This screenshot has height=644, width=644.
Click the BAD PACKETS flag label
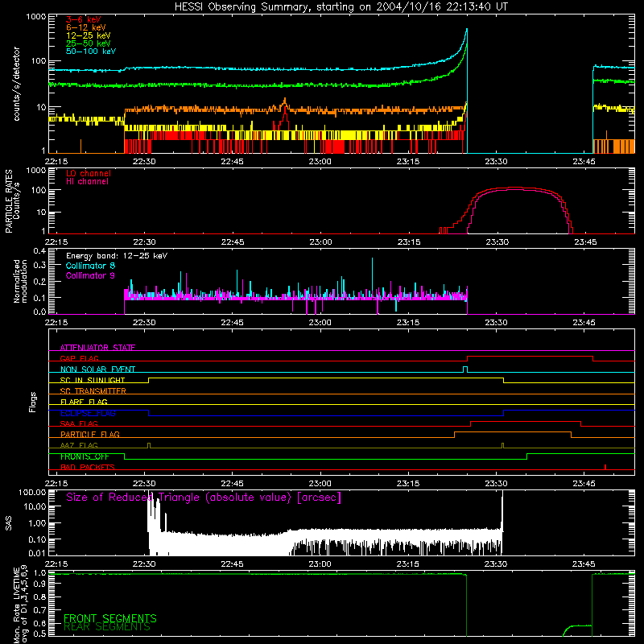click(x=88, y=467)
